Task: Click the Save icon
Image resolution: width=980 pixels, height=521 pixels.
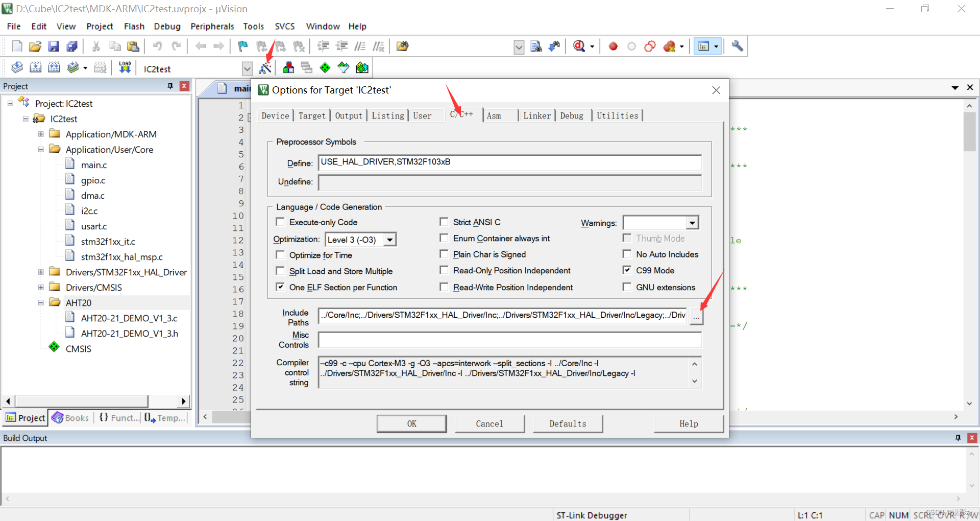Action: tap(54, 46)
